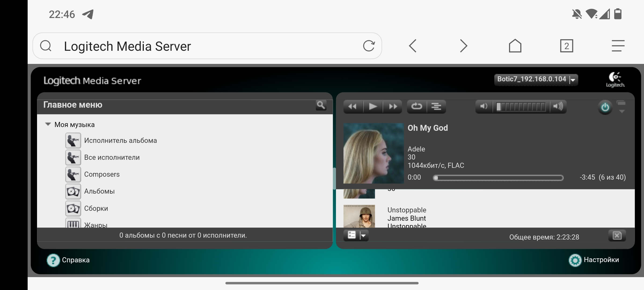Seek using the track progress bar
This screenshot has height=290, width=644.
pyautogui.click(x=498, y=178)
